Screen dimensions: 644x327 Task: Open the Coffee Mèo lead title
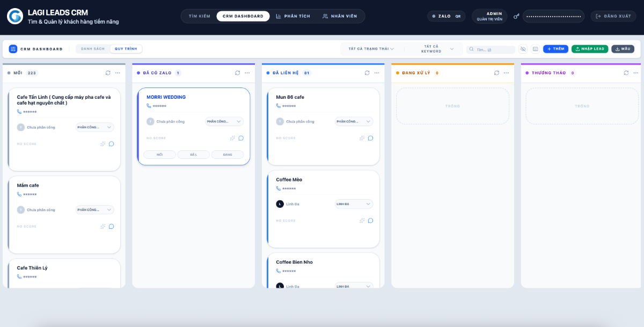tap(289, 180)
